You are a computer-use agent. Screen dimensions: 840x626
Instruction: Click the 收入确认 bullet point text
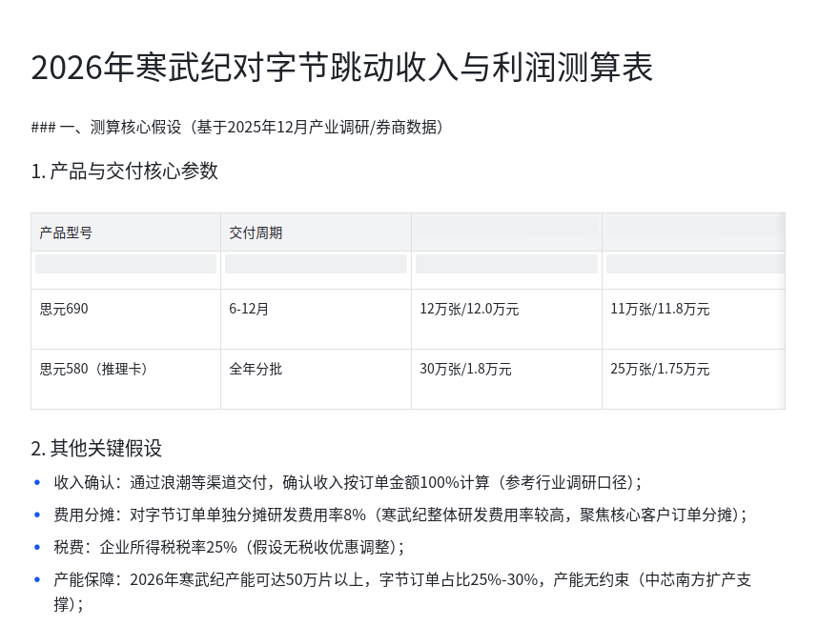point(347,482)
